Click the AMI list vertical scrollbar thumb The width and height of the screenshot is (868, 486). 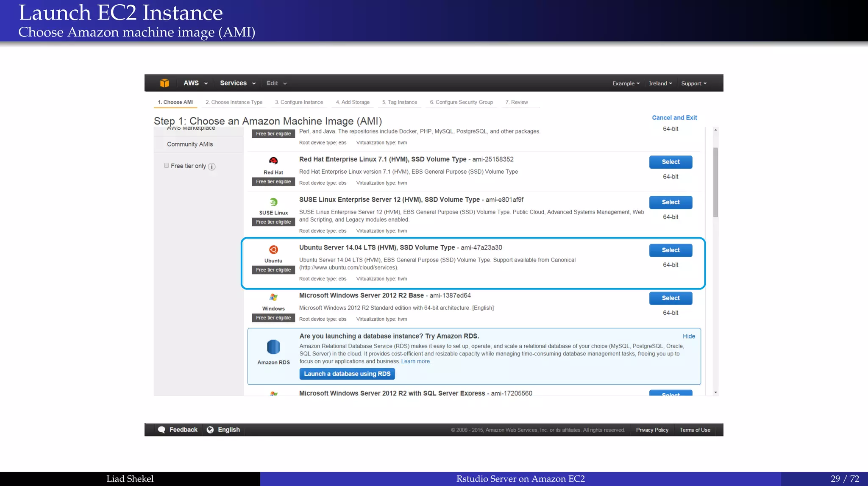click(715, 182)
